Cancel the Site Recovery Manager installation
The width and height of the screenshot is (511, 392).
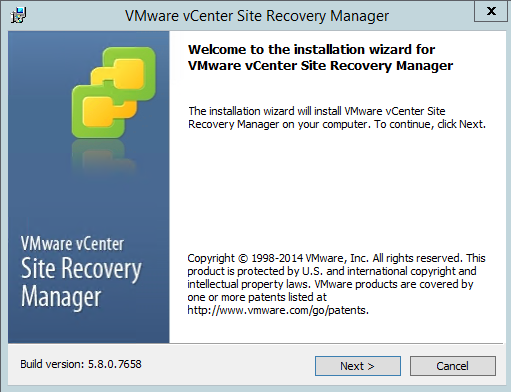tap(453, 366)
